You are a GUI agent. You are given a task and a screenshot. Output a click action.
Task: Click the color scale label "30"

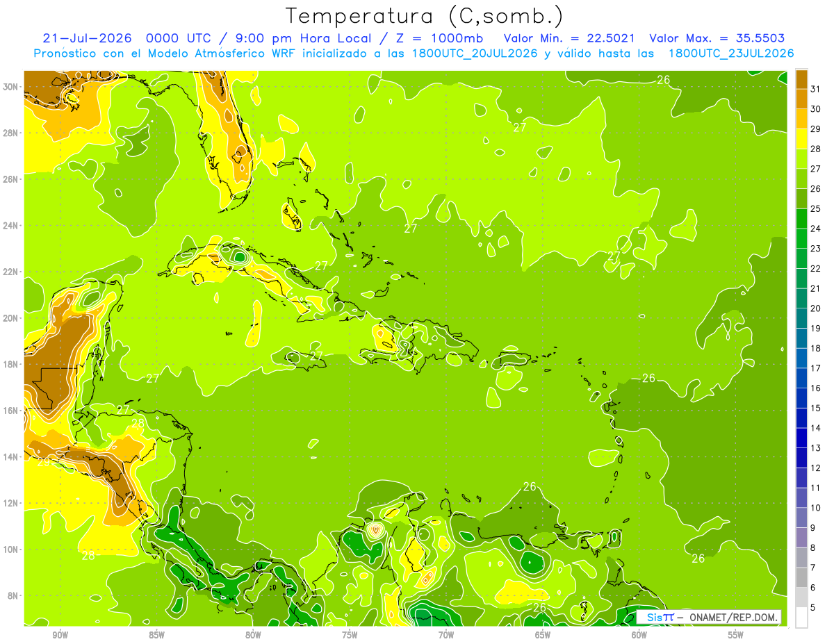click(816, 108)
